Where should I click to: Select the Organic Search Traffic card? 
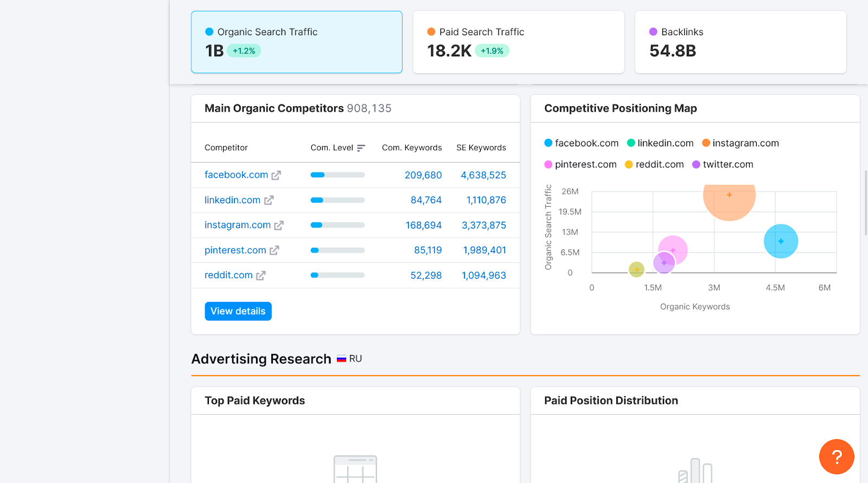(x=297, y=42)
